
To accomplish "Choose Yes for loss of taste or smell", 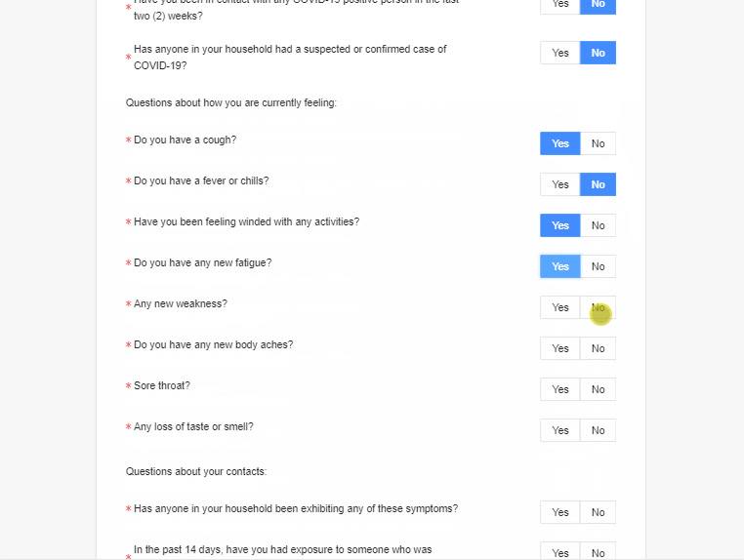I will [559, 430].
